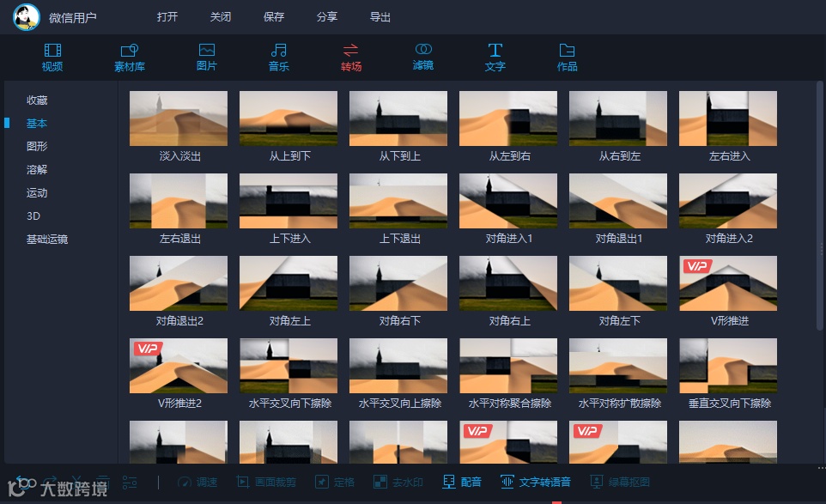Choose the 左右退出 transition thumbnail

click(x=179, y=201)
